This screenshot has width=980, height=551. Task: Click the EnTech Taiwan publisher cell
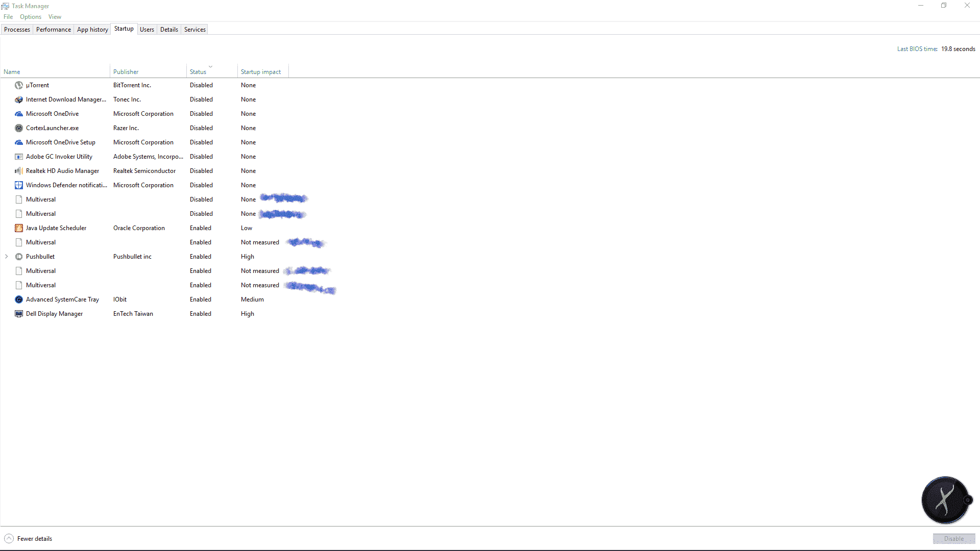pos(133,314)
